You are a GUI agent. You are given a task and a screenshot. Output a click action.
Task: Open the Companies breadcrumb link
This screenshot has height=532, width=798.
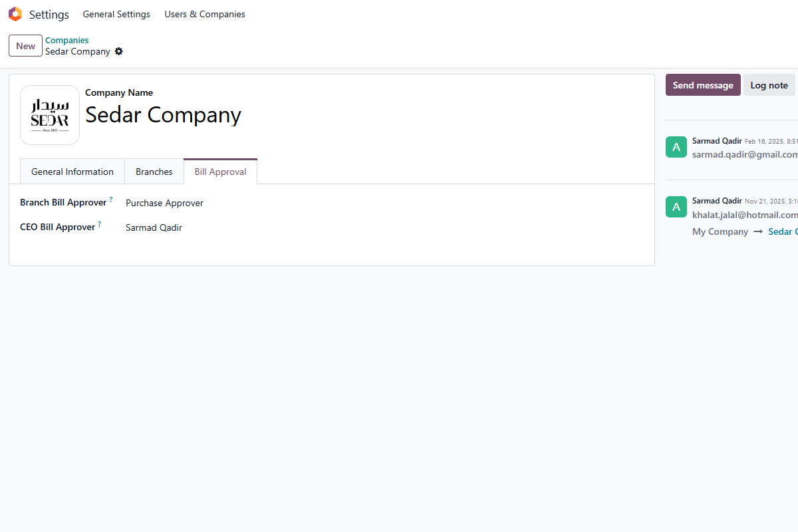[x=66, y=40]
